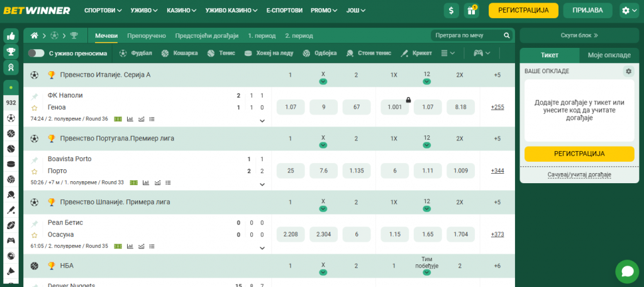Go to the home breadcrumb icon

[x=35, y=36]
